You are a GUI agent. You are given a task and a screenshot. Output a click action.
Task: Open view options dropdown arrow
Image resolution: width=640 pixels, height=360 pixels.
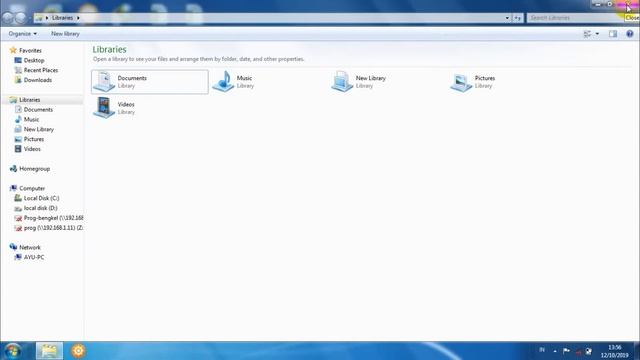pos(597,34)
